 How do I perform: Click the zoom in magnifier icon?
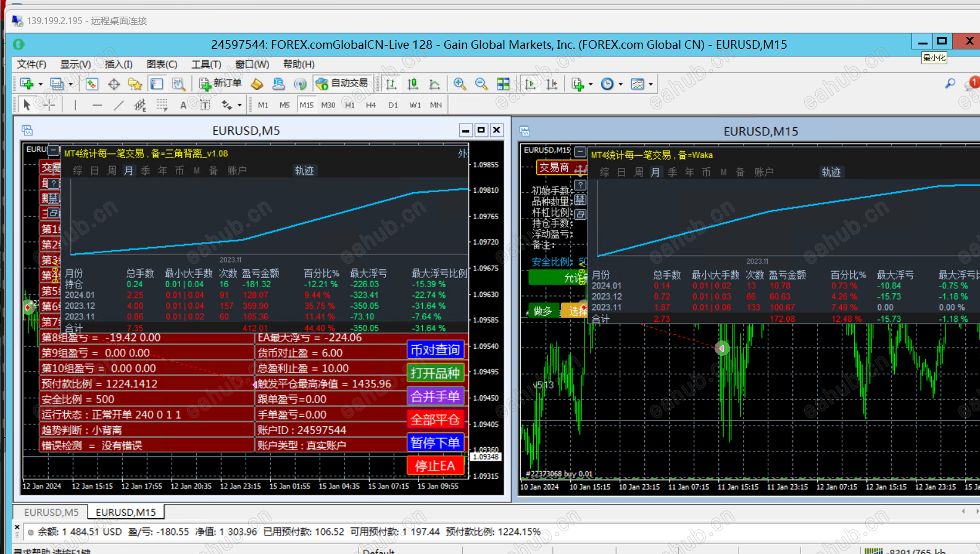(460, 84)
